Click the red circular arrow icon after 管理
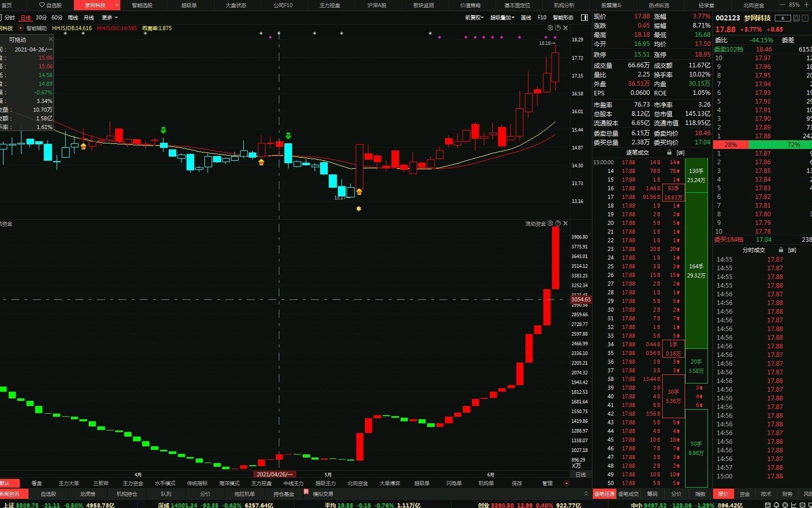 [x=566, y=483]
